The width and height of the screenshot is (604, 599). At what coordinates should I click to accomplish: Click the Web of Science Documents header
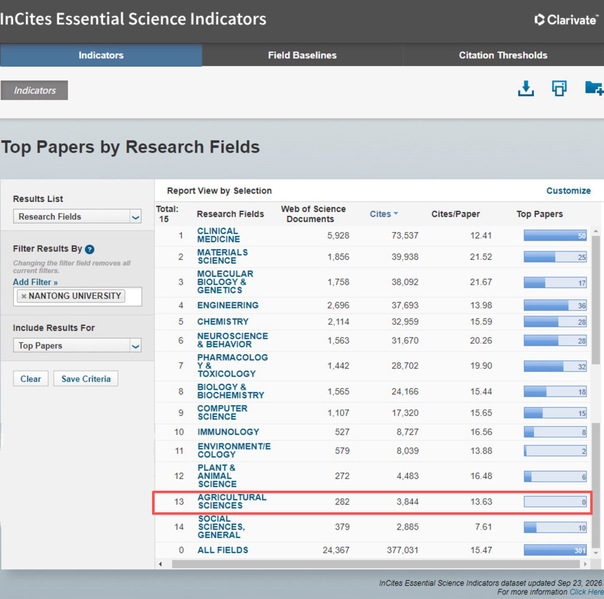[313, 214]
